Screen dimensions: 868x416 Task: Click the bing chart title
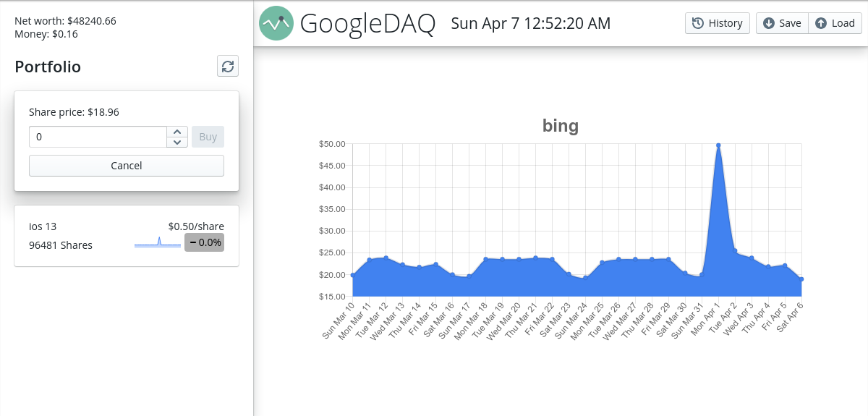click(561, 126)
